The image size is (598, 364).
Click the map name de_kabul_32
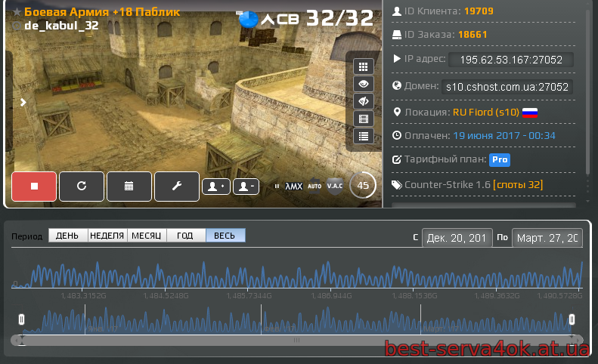pyautogui.click(x=61, y=26)
